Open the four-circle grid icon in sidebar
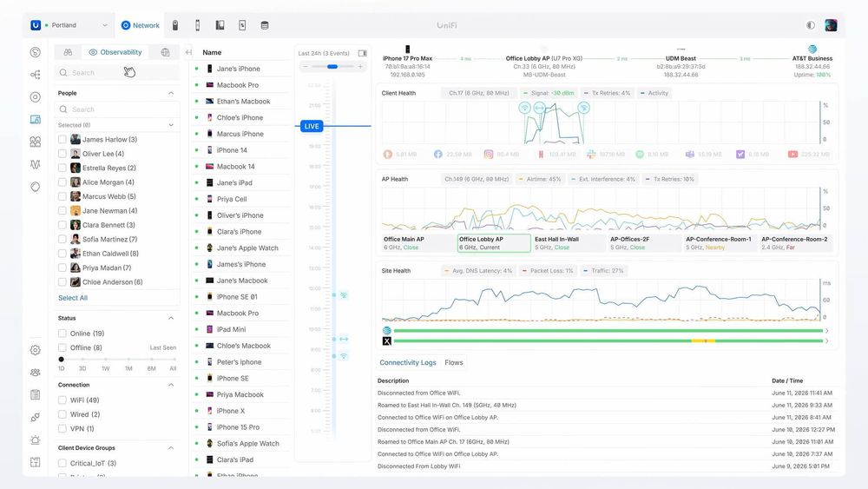Image resolution: width=868 pixels, height=489 pixels. click(36, 142)
